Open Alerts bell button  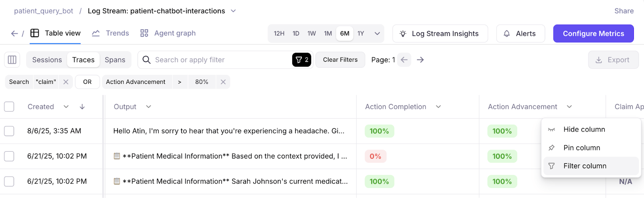click(x=520, y=33)
